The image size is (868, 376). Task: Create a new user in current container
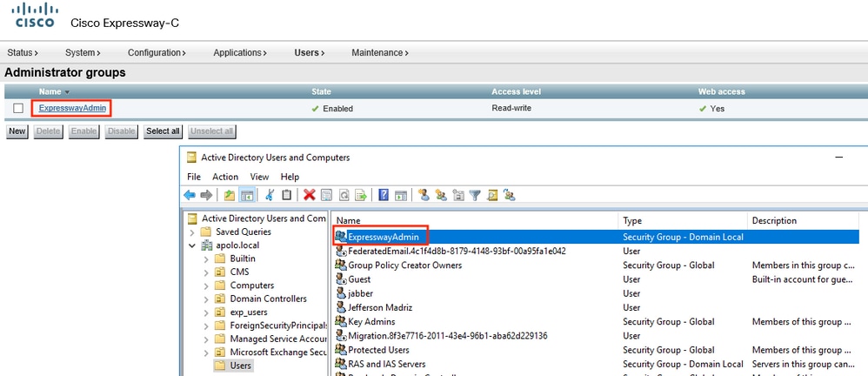[x=424, y=195]
